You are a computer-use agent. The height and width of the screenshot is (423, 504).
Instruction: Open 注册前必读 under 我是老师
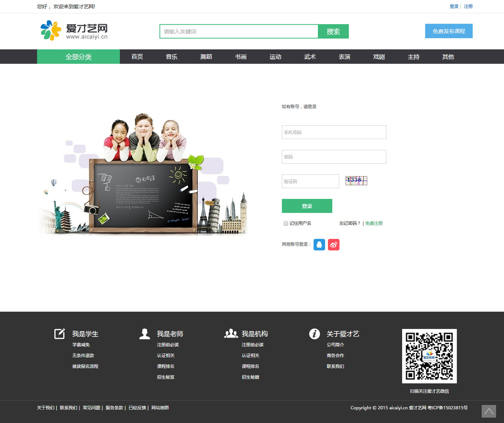pos(168,345)
